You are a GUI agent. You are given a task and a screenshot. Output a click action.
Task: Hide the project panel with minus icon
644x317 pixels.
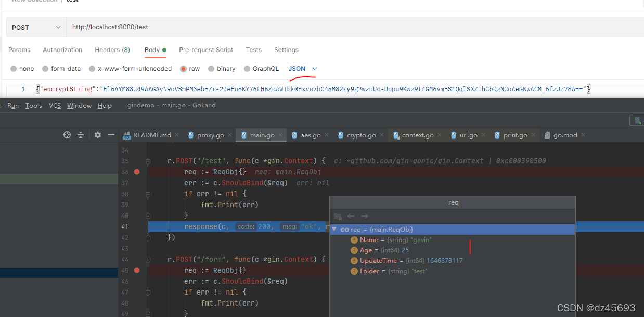coord(111,135)
